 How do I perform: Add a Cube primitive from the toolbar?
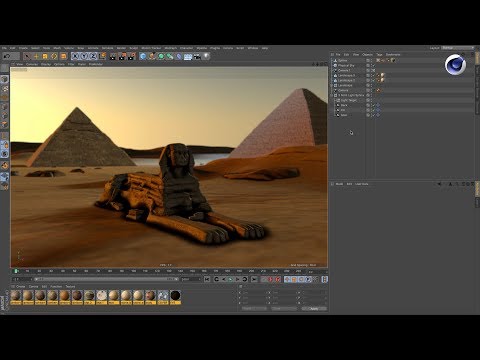pyautogui.click(x=143, y=56)
